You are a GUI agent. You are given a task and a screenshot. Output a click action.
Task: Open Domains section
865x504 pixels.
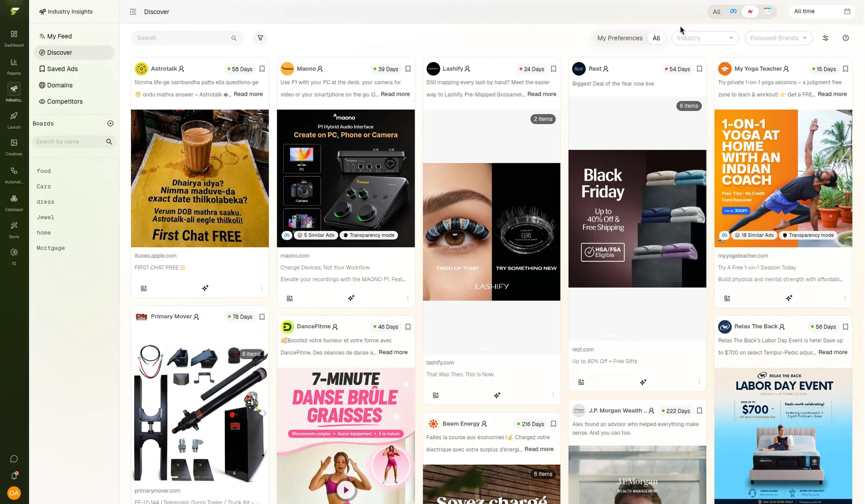[x=59, y=85]
